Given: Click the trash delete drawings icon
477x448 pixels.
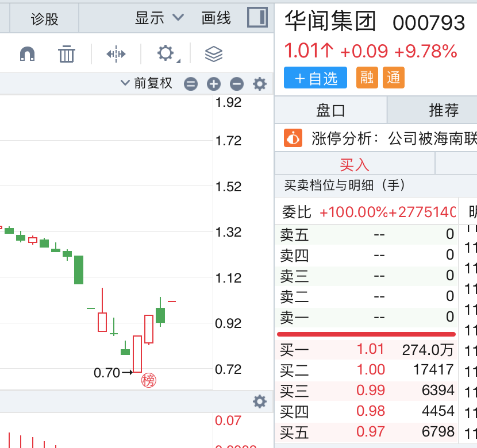Looking at the screenshot, I should coord(67,54).
